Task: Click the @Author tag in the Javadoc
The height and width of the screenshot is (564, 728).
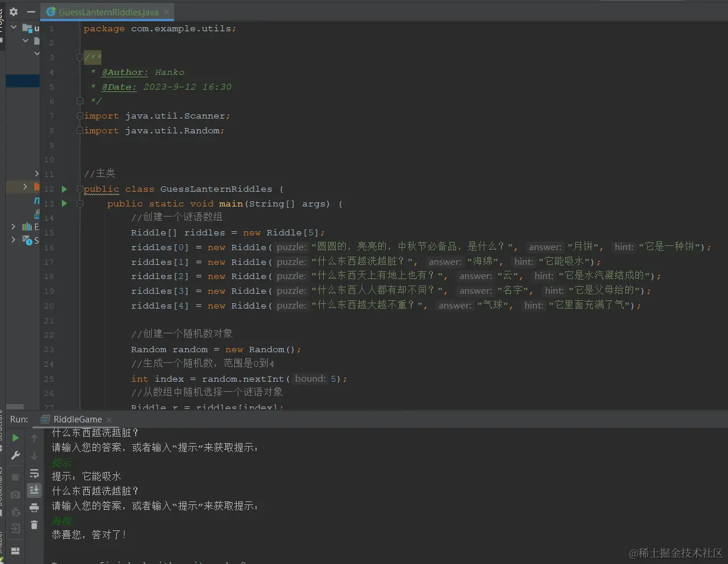Action: (x=125, y=72)
